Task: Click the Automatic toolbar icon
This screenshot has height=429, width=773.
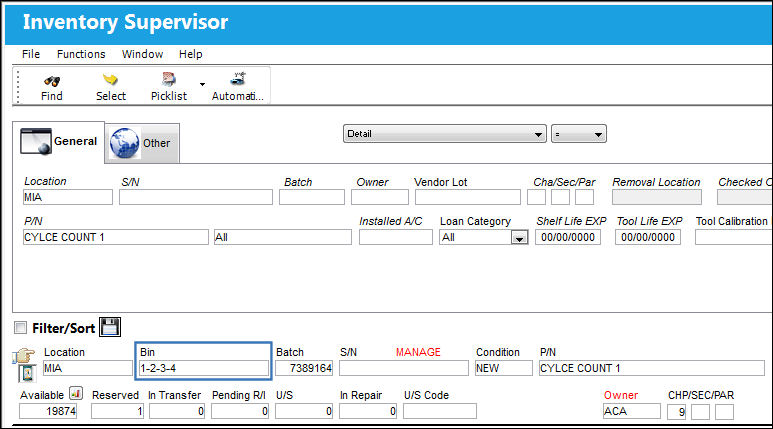Action: [x=239, y=78]
